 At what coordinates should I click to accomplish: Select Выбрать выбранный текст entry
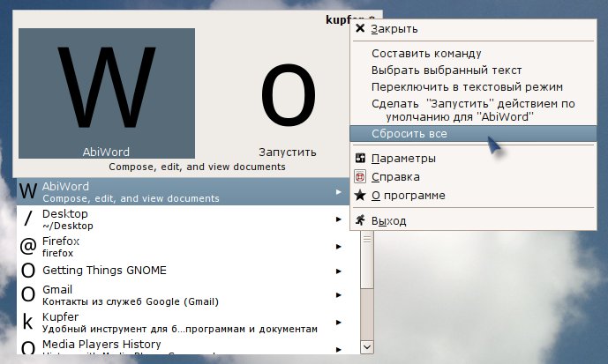click(x=473, y=71)
